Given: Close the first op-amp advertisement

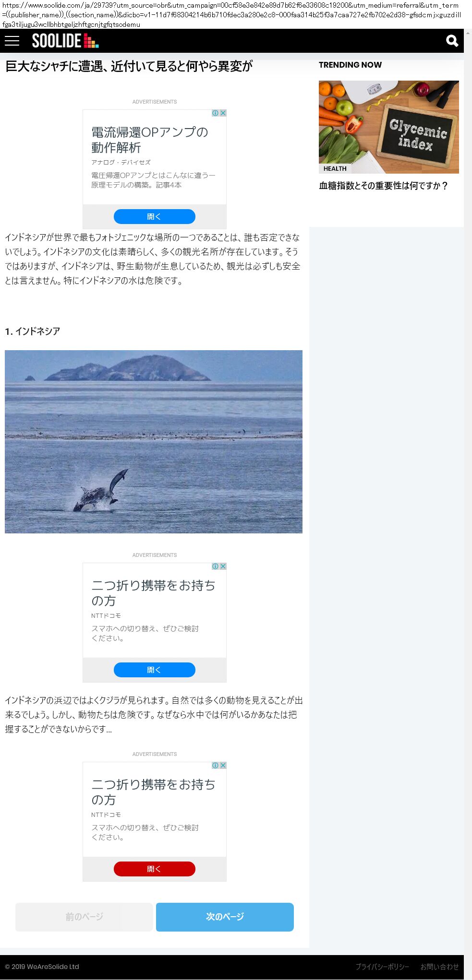Looking at the screenshot, I should (x=223, y=113).
